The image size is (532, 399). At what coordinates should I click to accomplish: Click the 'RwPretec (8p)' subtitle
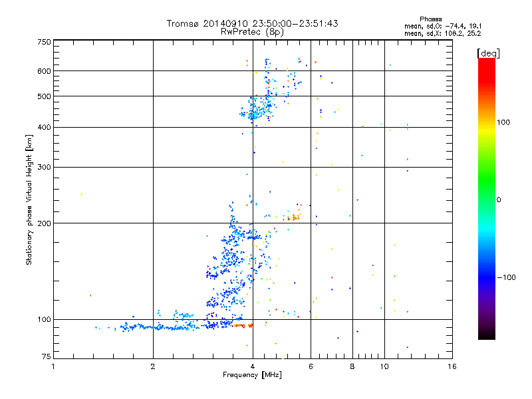click(x=253, y=32)
